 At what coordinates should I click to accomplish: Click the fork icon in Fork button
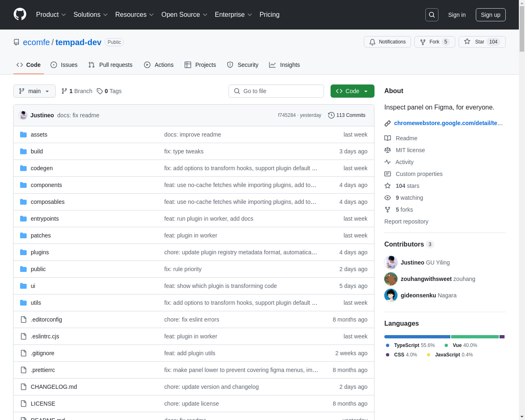pyautogui.click(x=423, y=42)
